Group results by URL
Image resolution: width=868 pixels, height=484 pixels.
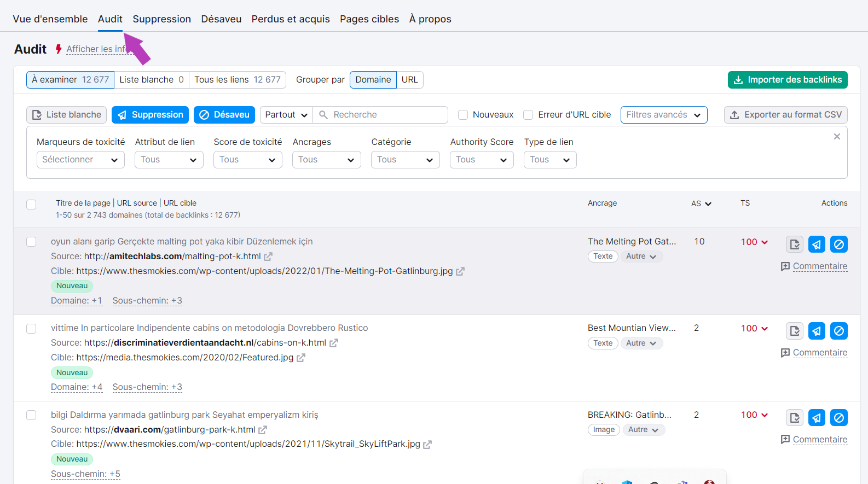point(409,80)
